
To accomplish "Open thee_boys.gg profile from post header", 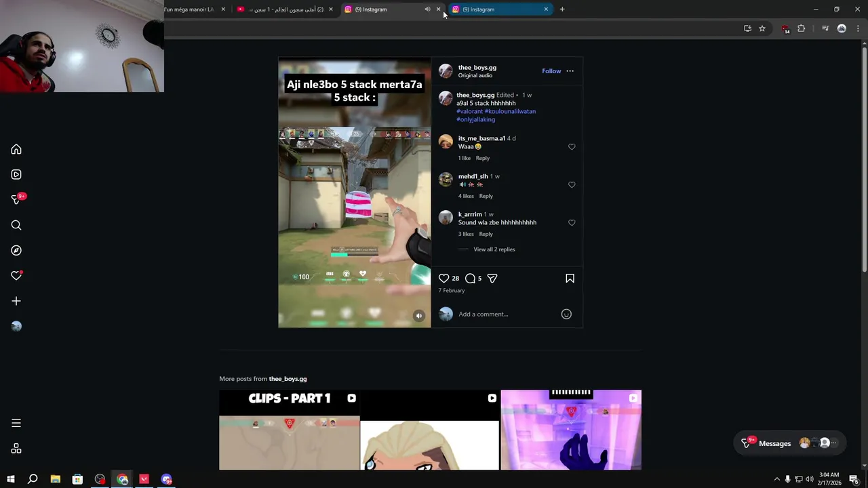I will [x=477, y=68].
